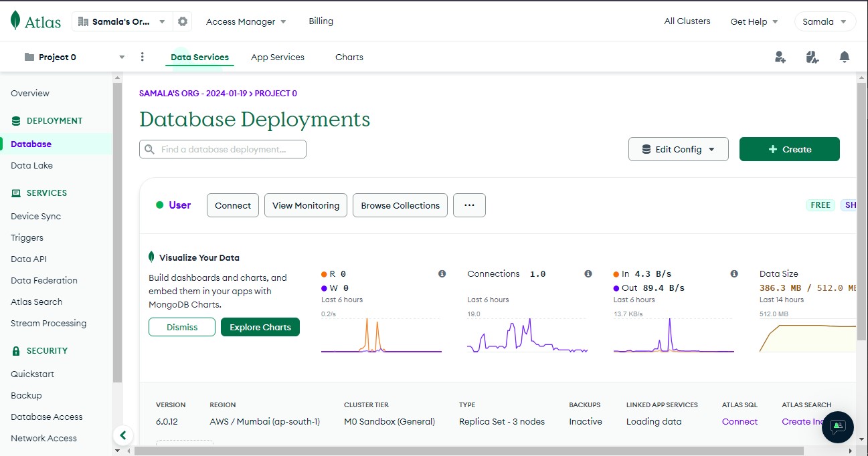
Task: Click info icon next to In/Out network chart
Action: (734, 274)
